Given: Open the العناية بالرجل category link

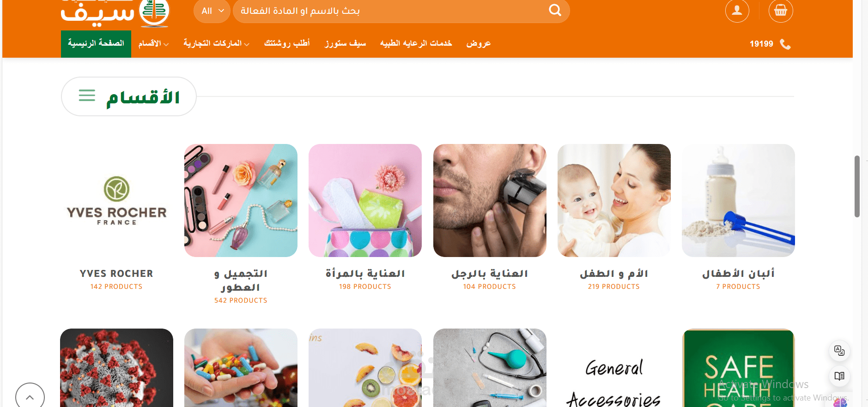Looking at the screenshot, I should click(490, 274).
